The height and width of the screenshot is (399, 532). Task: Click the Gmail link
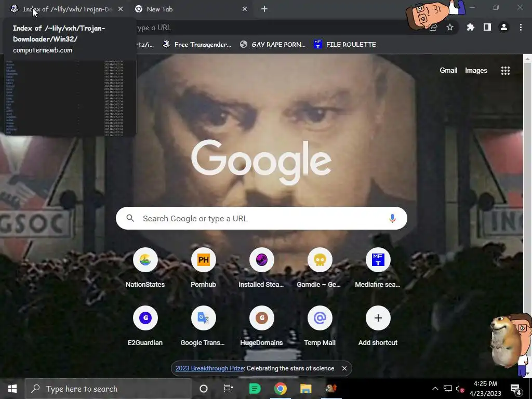tap(448, 71)
